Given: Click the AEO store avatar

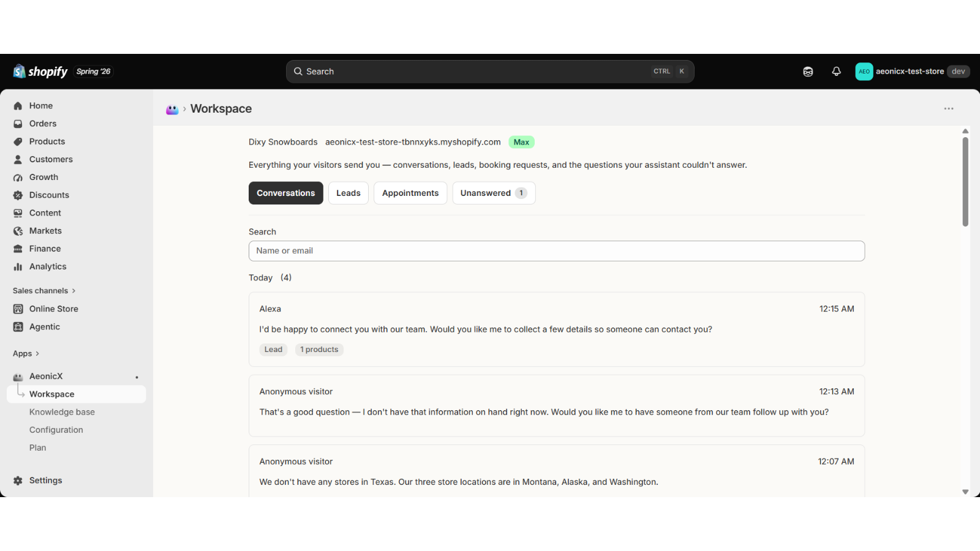Looking at the screenshot, I should click(864, 72).
